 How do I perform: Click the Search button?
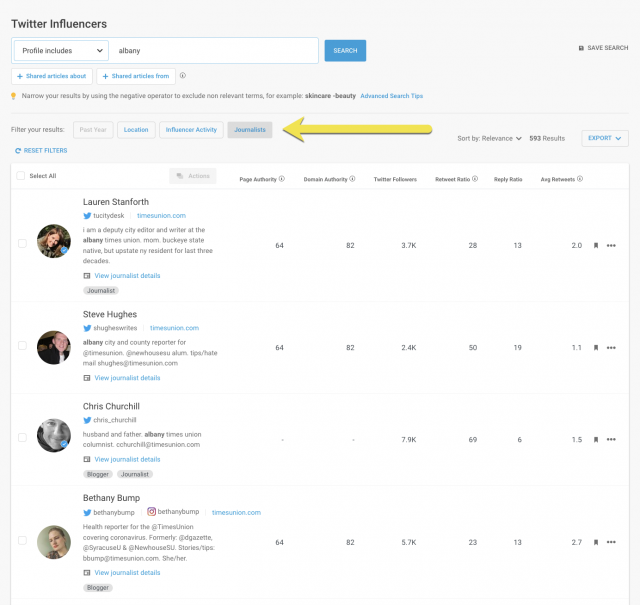(345, 51)
